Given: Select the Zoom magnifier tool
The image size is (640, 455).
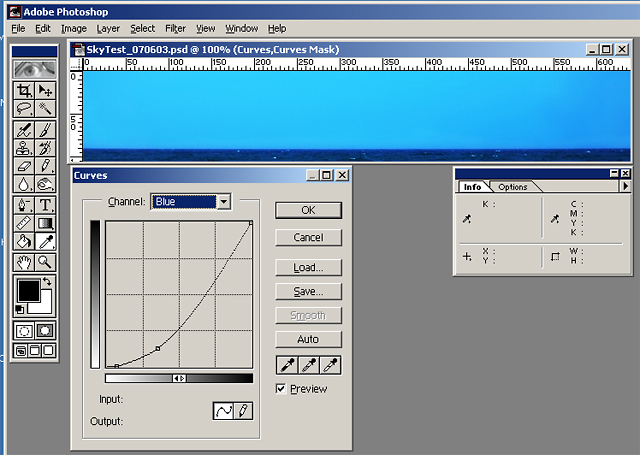Looking at the screenshot, I should (45, 262).
